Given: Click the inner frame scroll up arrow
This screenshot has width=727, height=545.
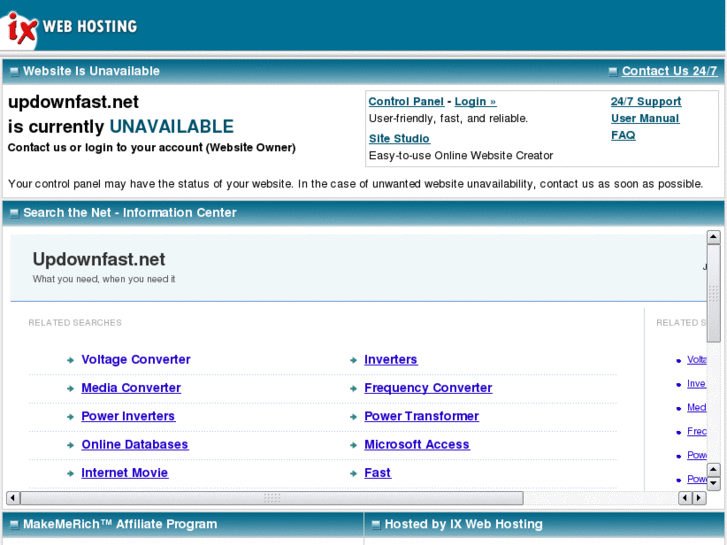Looking at the screenshot, I should point(713,237).
